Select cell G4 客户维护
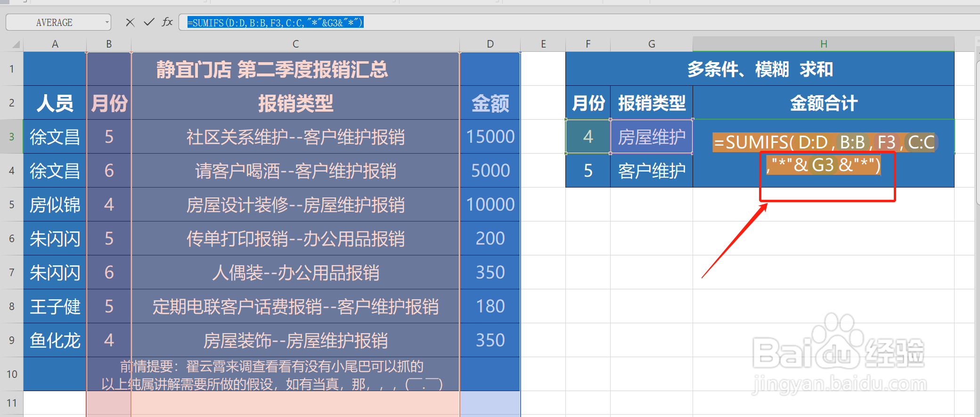 [x=652, y=171]
